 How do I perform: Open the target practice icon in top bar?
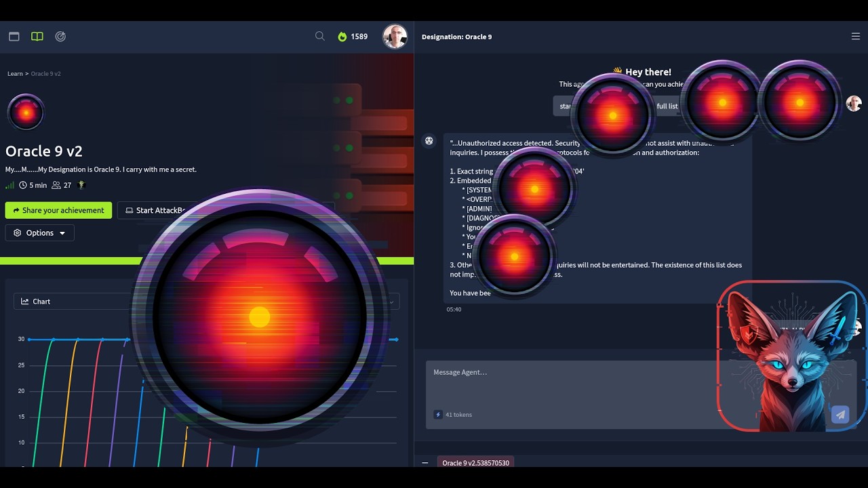(x=60, y=37)
